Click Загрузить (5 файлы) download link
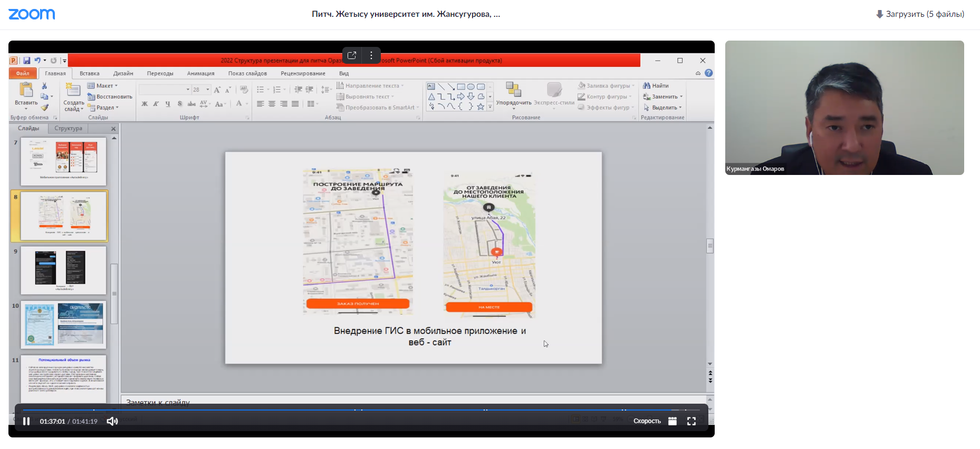This screenshot has height=449, width=980. 920,14
